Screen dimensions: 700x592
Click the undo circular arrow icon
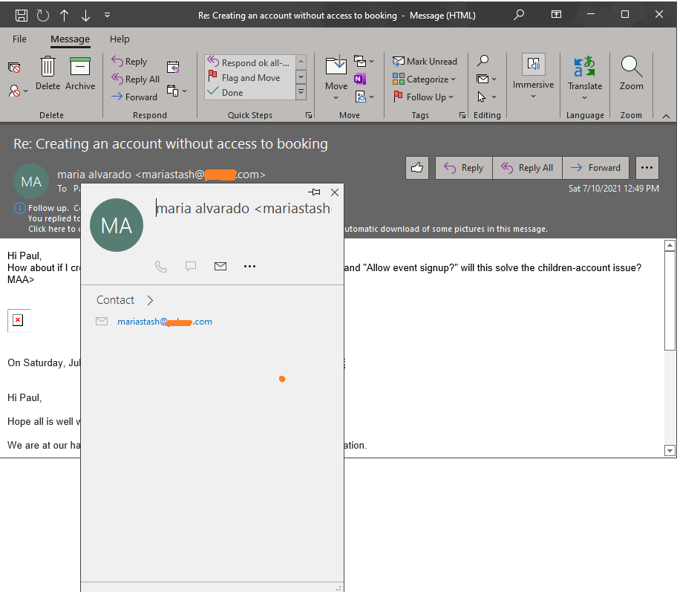click(43, 15)
